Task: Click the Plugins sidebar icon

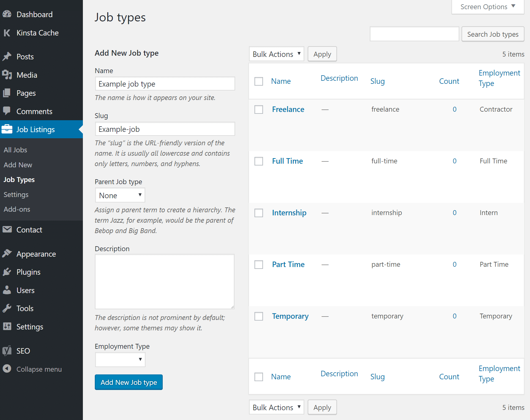Action: point(7,272)
